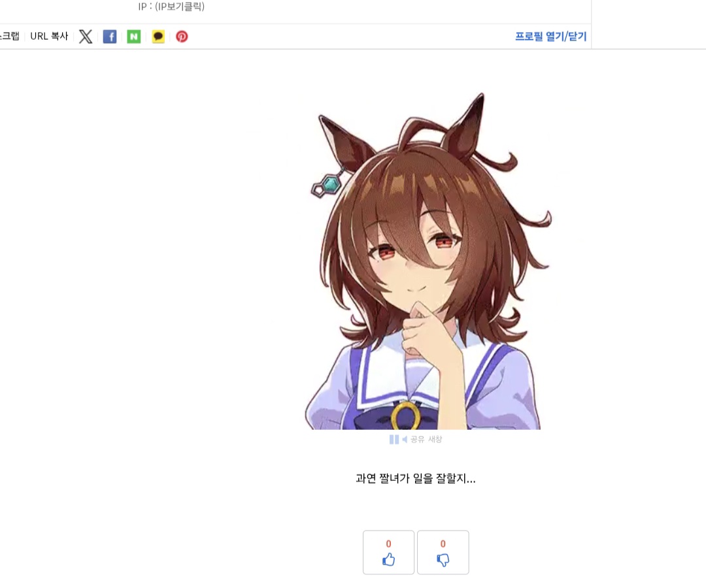706x588 pixels.
Task: Share the post via KakaoTalk icon
Action: (x=158, y=37)
